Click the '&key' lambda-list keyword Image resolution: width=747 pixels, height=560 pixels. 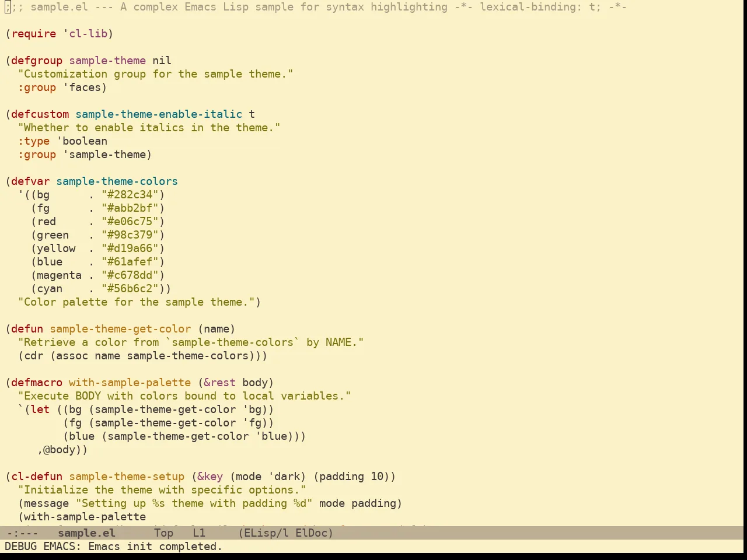click(x=210, y=477)
